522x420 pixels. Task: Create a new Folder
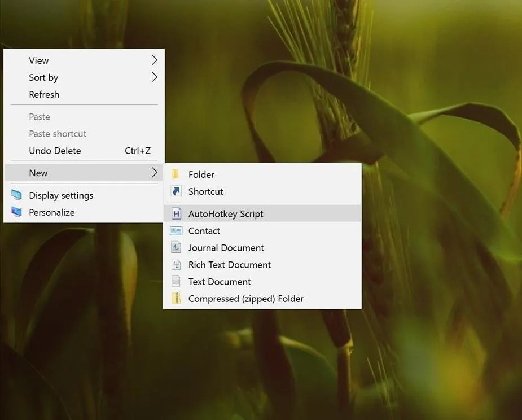point(262,174)
